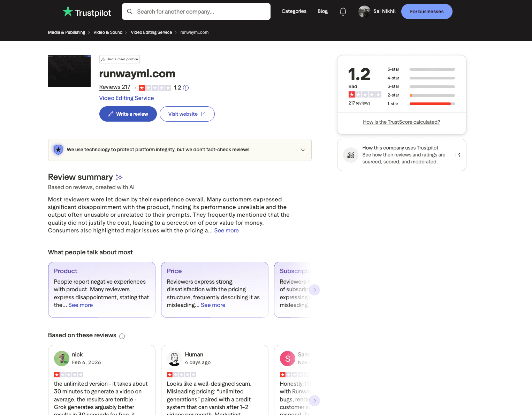Click Sai Nikhil profile avatar
The image size is (532, 415).
tap(364, 11)
